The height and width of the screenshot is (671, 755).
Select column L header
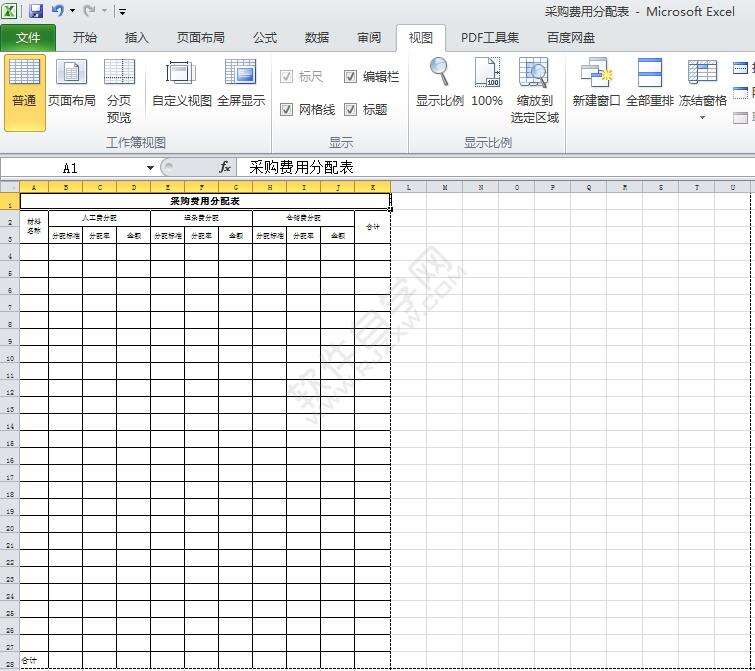pyautogui.click(x=408, y=187)
